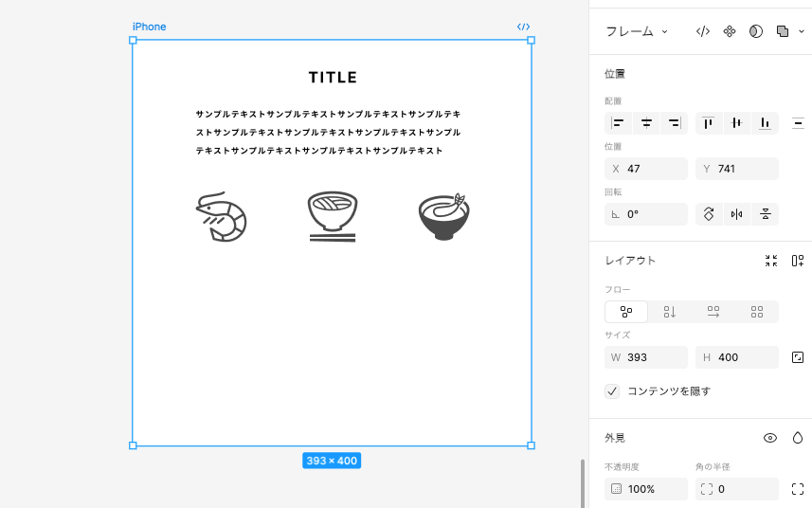Click the boolean union icon in the header
The height and width of the screenshot is (508, 812).
(x=783, y=31)
